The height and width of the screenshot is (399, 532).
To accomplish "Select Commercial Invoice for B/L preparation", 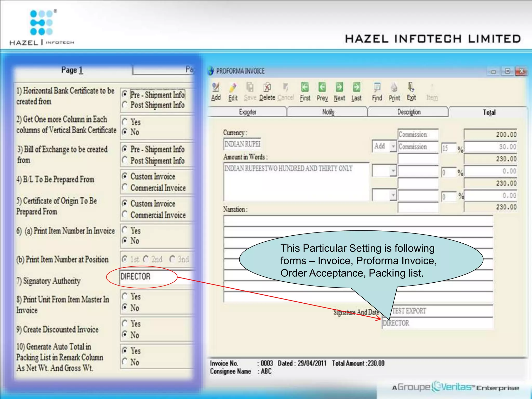I will pos(125,187).
